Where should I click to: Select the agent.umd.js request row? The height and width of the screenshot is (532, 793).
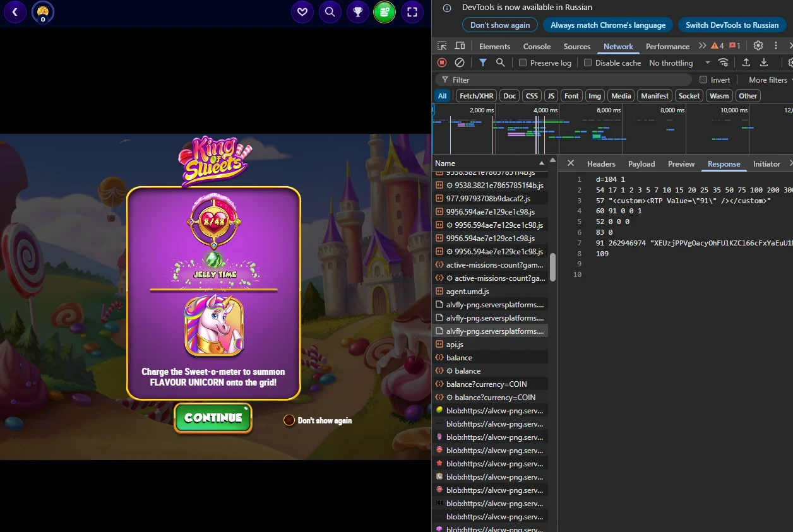[x=490, y=292]
